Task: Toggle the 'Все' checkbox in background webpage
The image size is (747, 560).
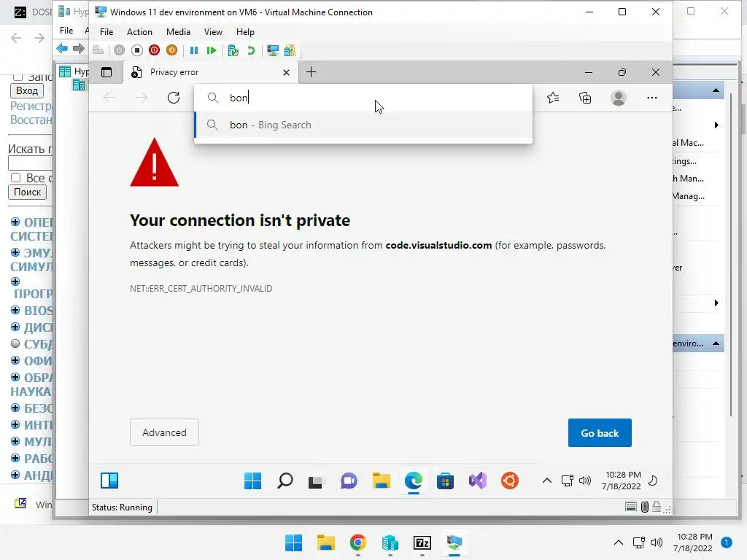Action: click(x=16, y=178)
